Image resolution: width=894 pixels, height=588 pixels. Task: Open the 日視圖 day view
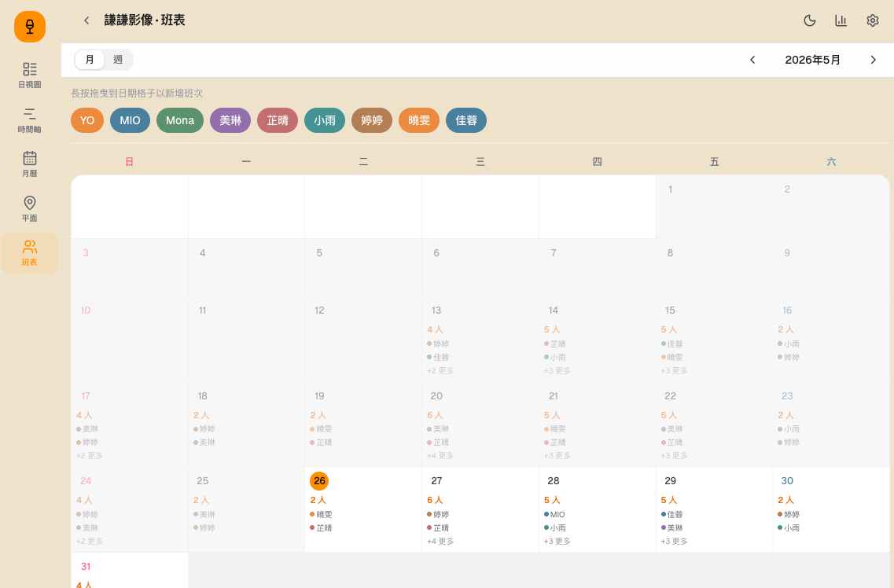(x=30, y=75)
